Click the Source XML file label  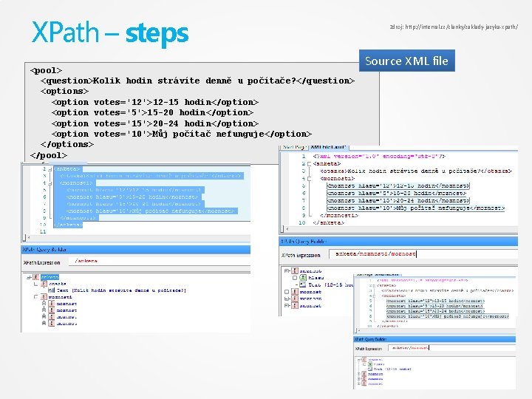point(407,61)
